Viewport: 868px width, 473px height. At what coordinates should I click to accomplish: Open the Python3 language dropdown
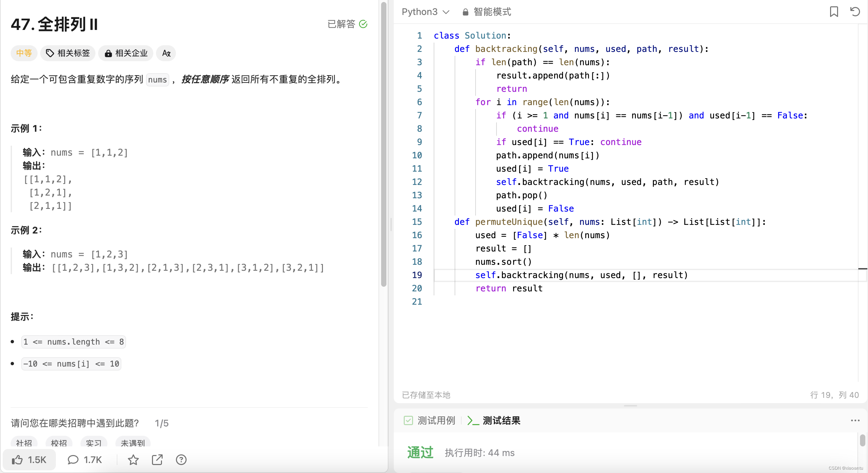[425, 12]
